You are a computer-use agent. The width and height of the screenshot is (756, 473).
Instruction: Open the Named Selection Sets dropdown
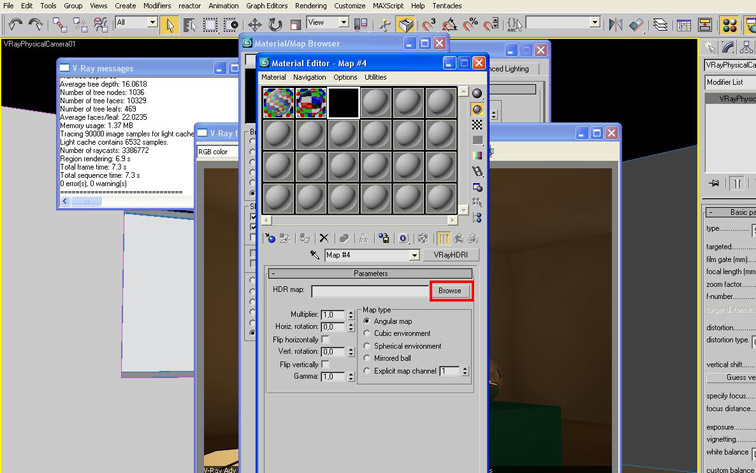click(x=594, y=22)
